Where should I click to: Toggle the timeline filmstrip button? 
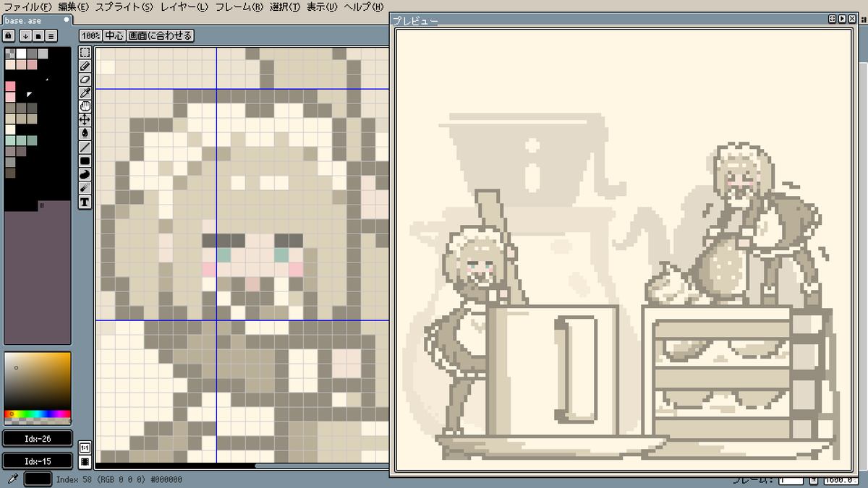click(85, 461)
